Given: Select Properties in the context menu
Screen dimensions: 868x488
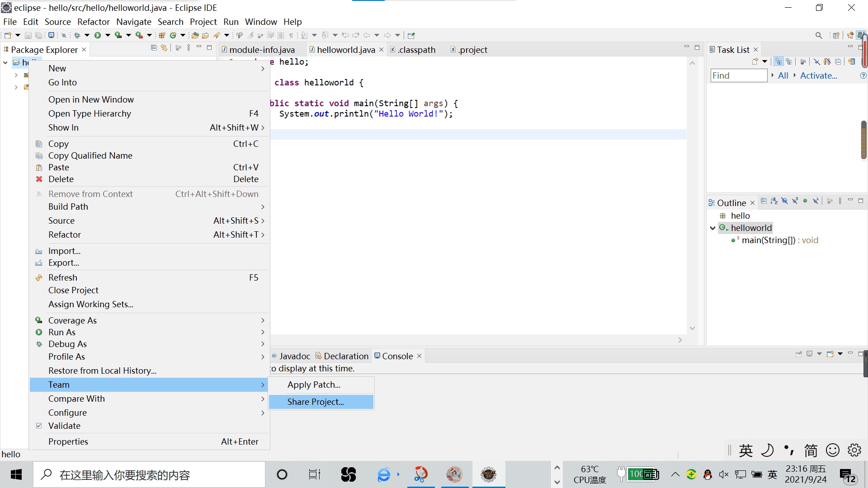Looking at the screenshot, I should point(149,441).
